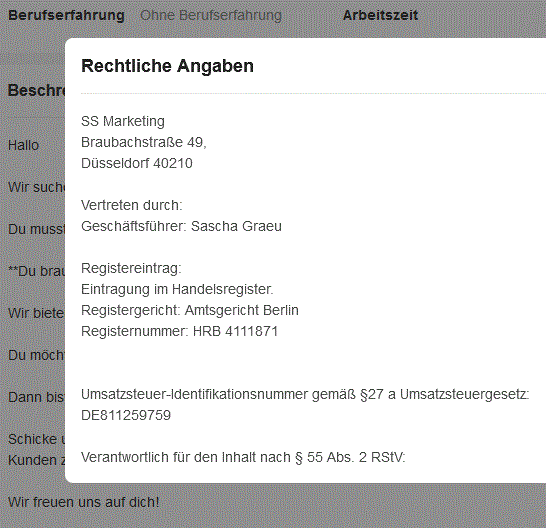Click the Umsatzsteuer-Identifikationsnummer line

(305, 395)
